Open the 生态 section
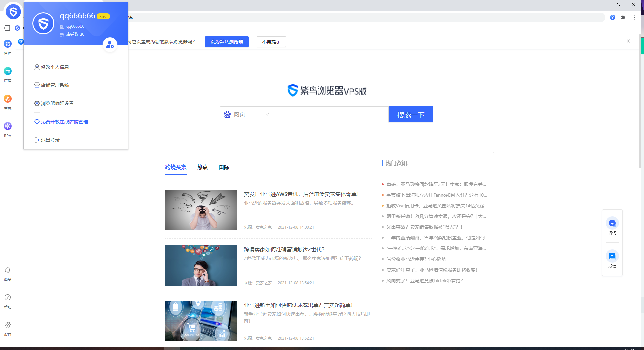 coord(7,102)
